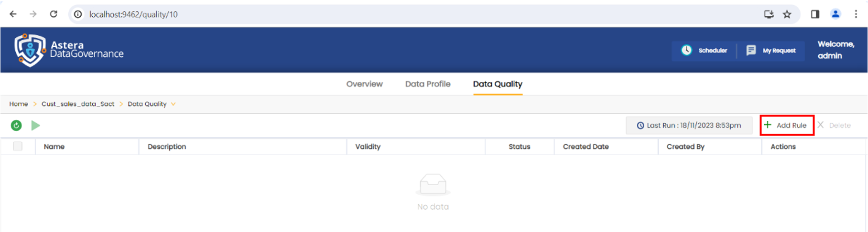Click the install app icon in address bar

[x=769, y=14]
